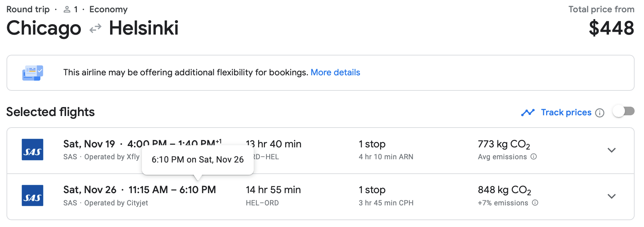Enable the Track prices toggle switch

click(x=623, y=111)
